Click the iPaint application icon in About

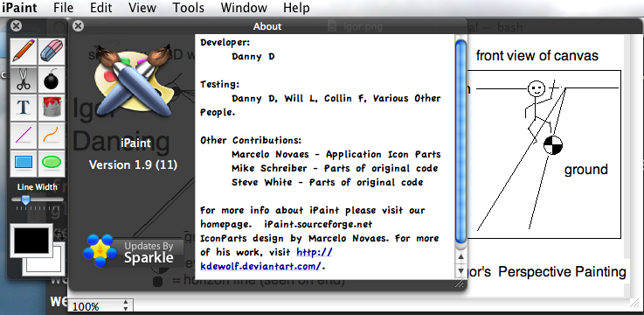(134, 80)
